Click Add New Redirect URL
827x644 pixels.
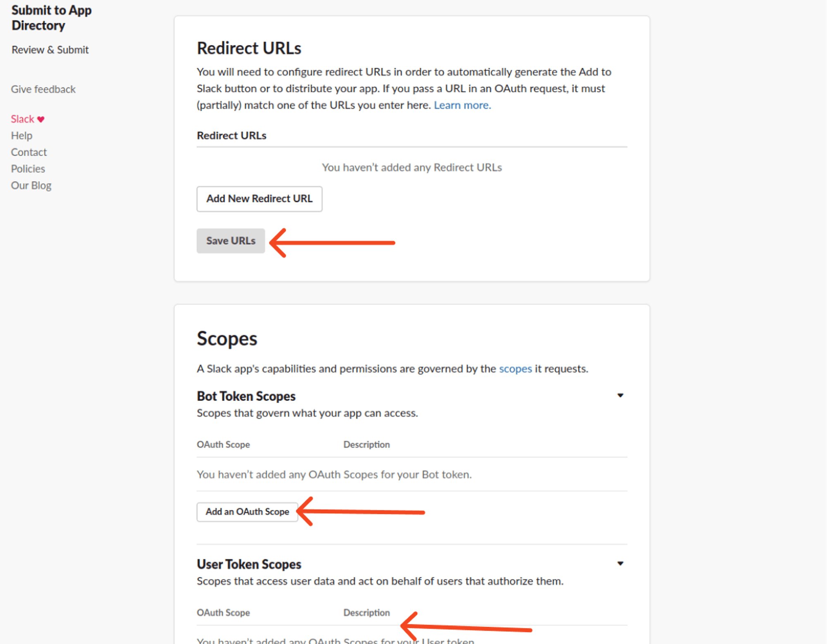[x=259, y=199]
